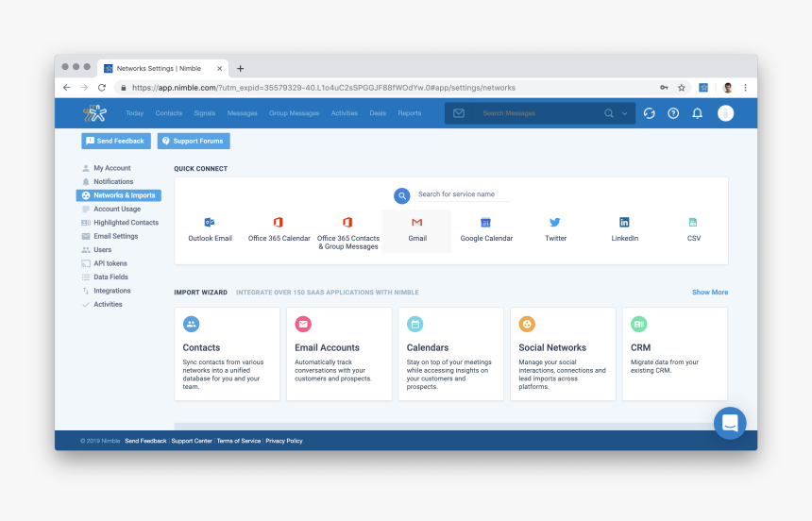This screenshot has width=812, height=521.
Task: Open the Privacy Policy footer link
Action: click(284, 441)
